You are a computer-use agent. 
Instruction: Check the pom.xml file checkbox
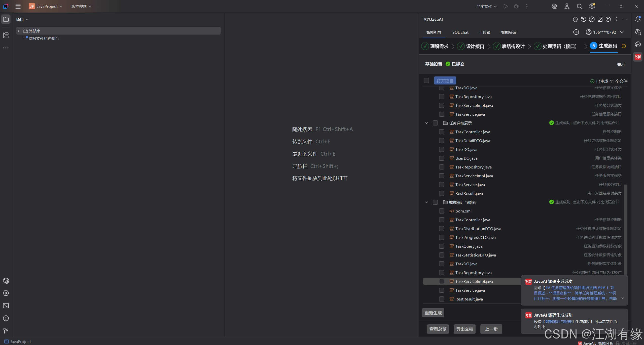coord(442,211)
